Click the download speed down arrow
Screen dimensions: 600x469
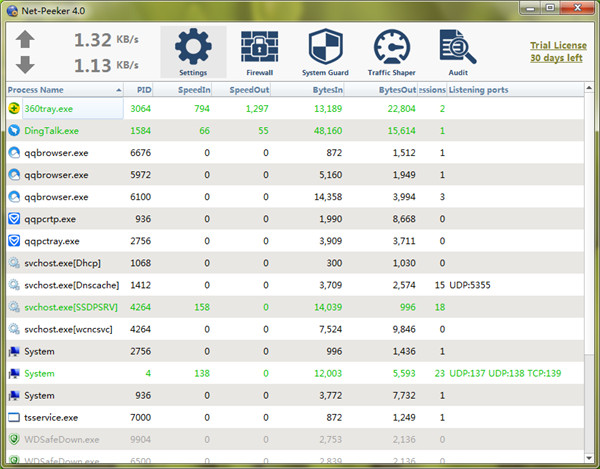click(x=26, y=65)
